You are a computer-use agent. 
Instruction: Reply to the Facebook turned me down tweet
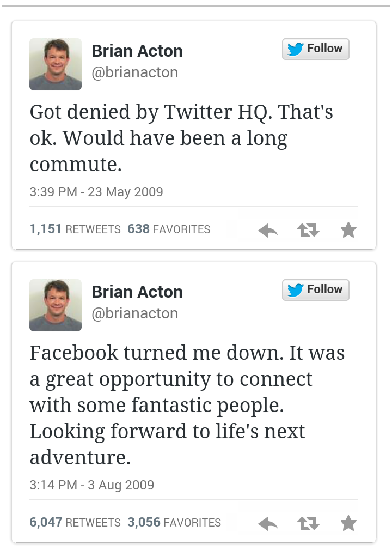268,524
